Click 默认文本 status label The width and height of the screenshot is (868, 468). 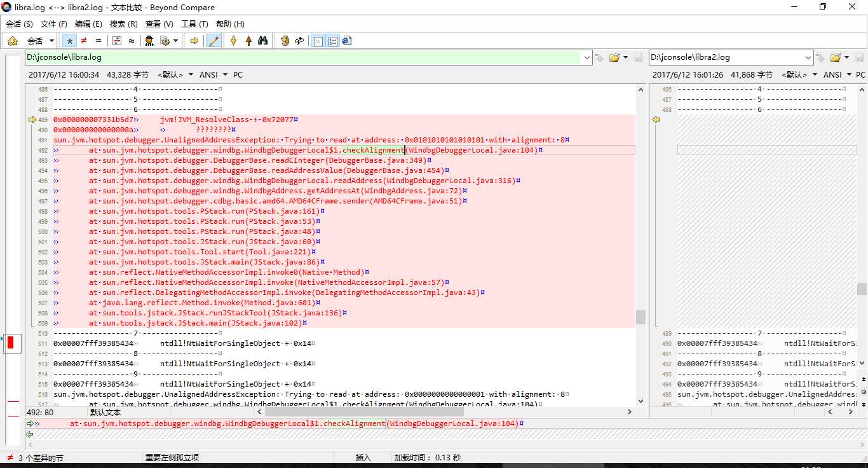coord(105,412)
